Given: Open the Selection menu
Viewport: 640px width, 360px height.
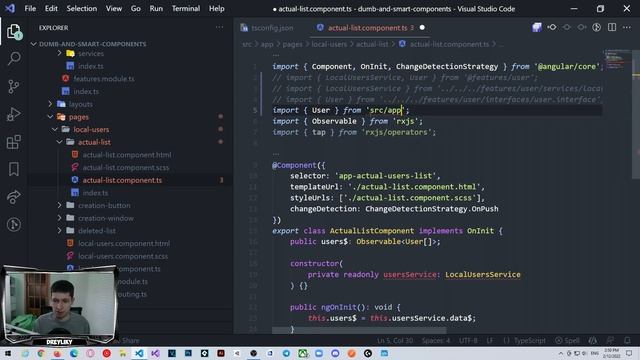Looking at the screenshot, I should 82,8.
